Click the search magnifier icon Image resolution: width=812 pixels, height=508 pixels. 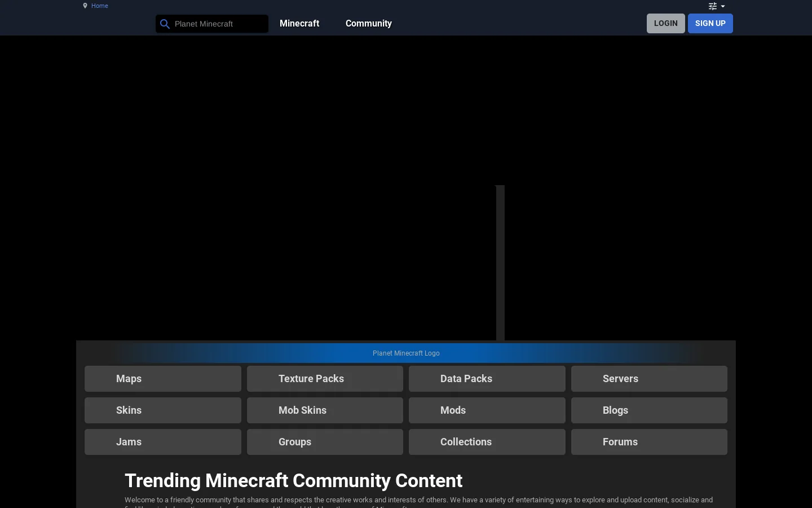point(165,24)
